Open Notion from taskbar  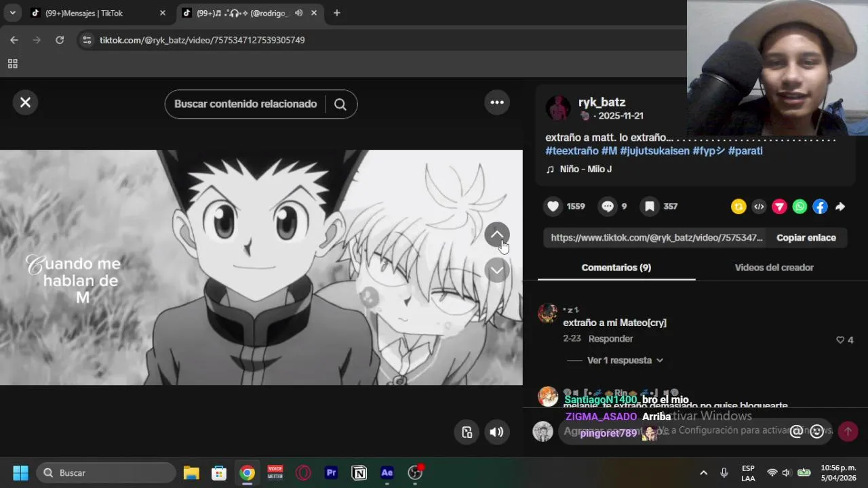pos(359,473)
